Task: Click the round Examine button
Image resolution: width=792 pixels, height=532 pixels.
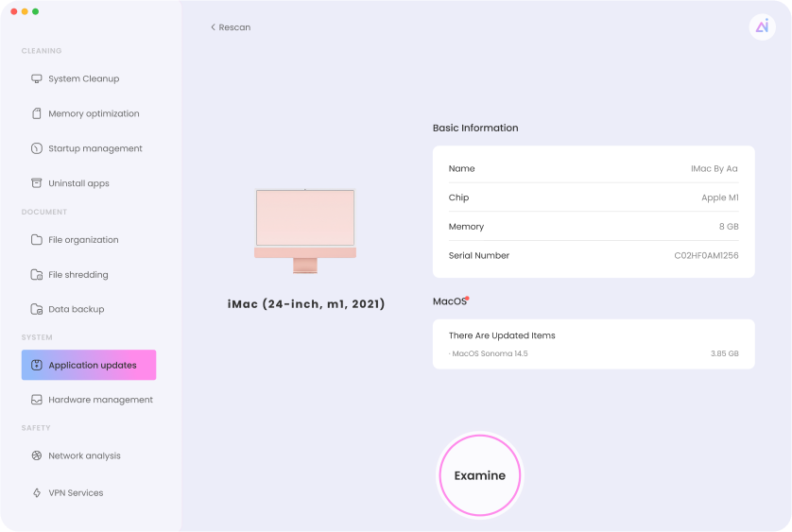Action: point(480,475)
